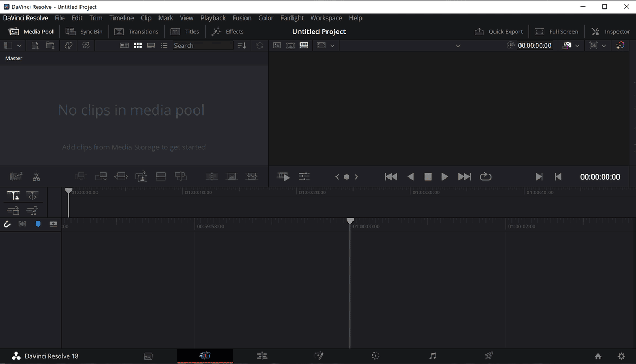Toggle timeline Snapping magnet

tap(7, 224)
